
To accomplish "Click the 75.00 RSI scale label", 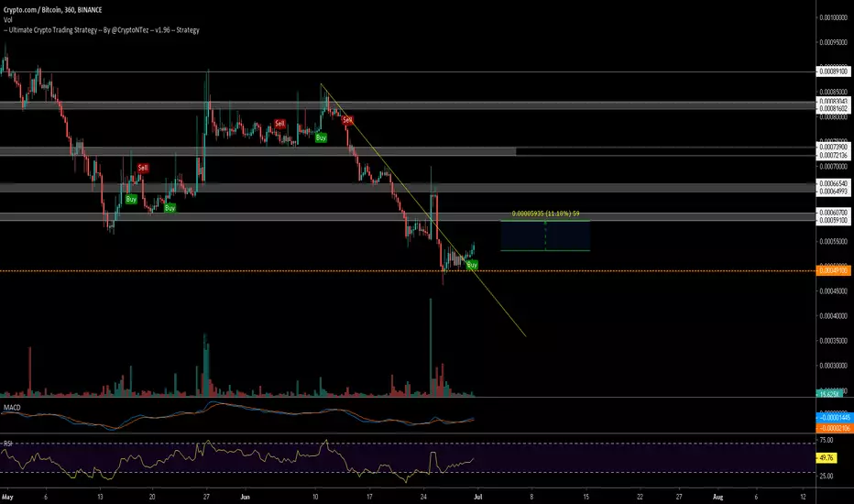I will (x=827, y=440).
